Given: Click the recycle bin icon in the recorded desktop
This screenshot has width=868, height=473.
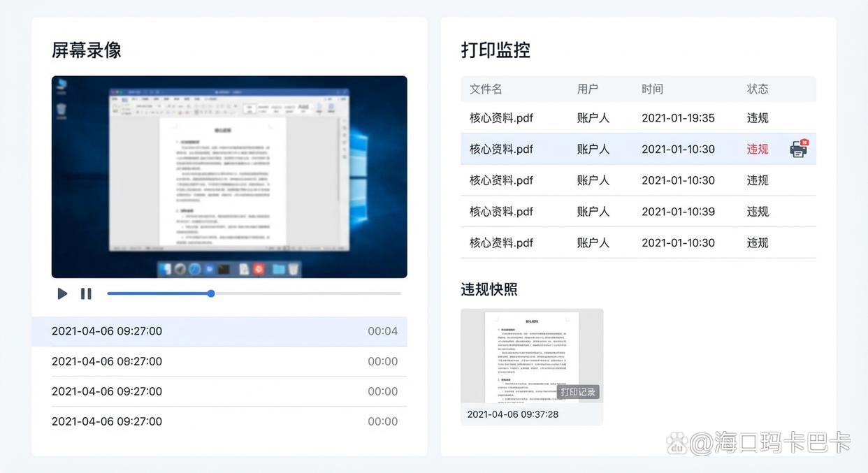Looking at the screenshot, I should (x=62, y=109).
